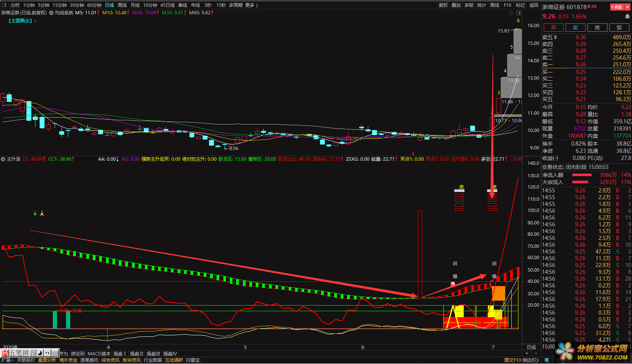Activate the 画线 drawing tool
Screen dimensions: 632x364
(x=495, y=5)
